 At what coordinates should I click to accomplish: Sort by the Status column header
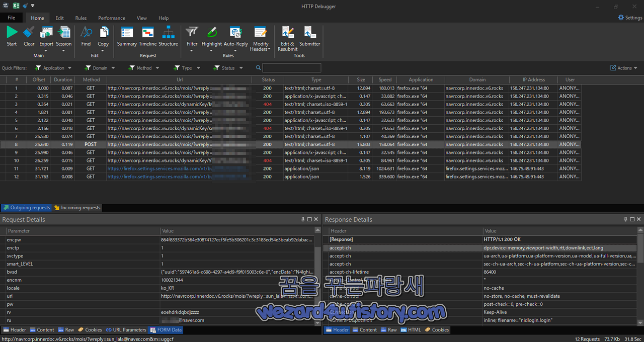(x=268, y=79)
